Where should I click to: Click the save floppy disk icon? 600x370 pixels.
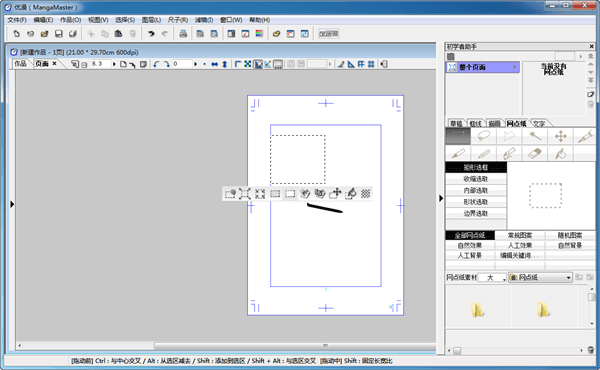[59, 34]
